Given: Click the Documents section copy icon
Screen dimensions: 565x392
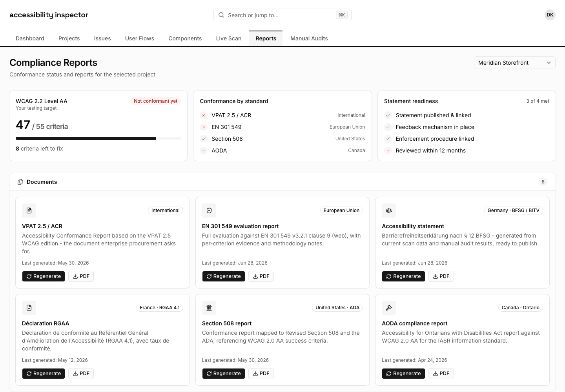Looking at the screenshot, I should tap(20, 182).
